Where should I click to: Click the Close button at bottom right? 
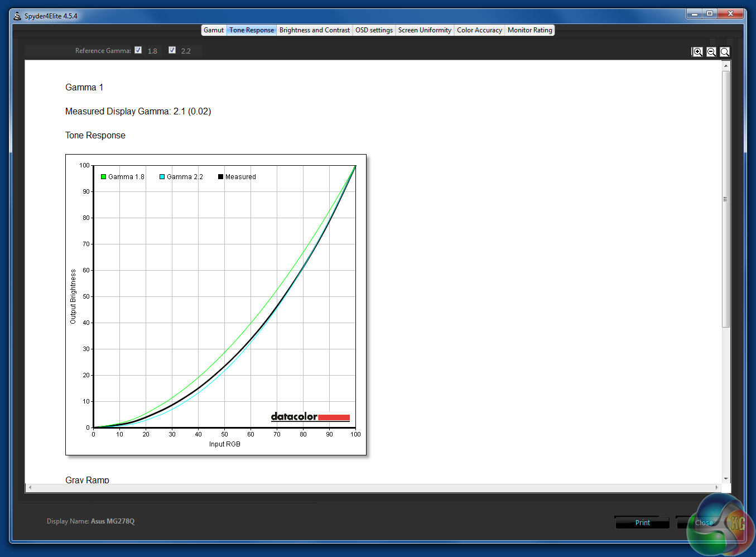704,523
